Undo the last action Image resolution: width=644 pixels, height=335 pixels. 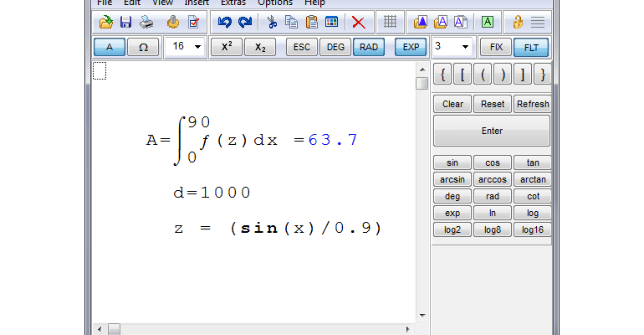point(224,22)
